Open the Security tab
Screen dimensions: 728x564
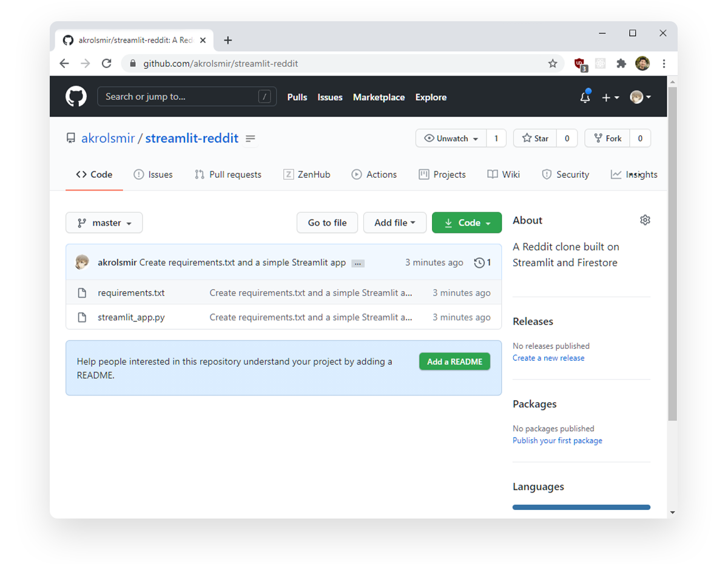[565, 175]
